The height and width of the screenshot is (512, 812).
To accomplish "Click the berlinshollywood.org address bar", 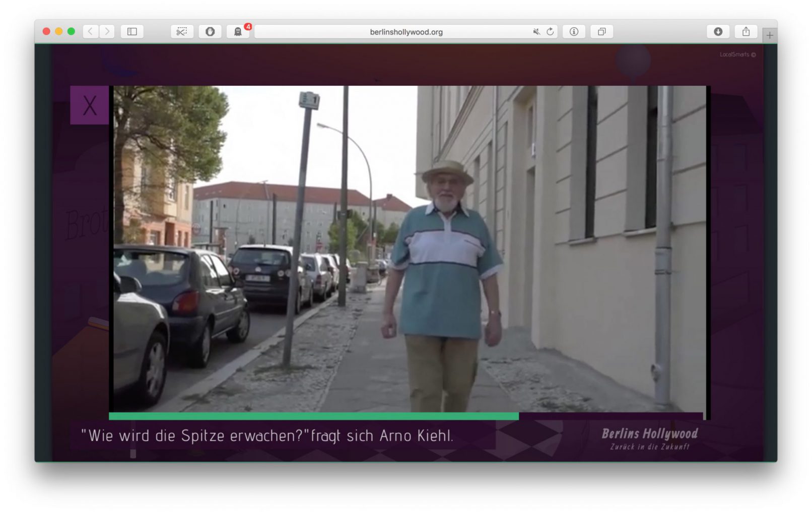I will [405, 32].
